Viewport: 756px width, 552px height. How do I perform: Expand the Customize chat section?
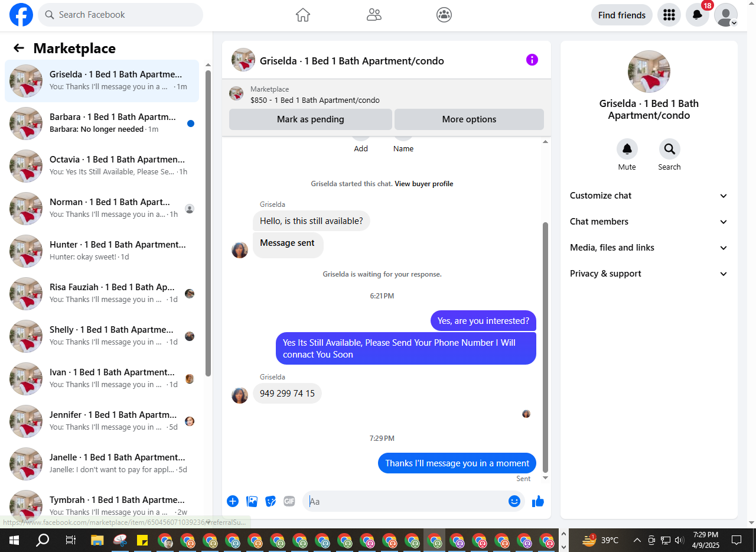[x=649, y=196]
